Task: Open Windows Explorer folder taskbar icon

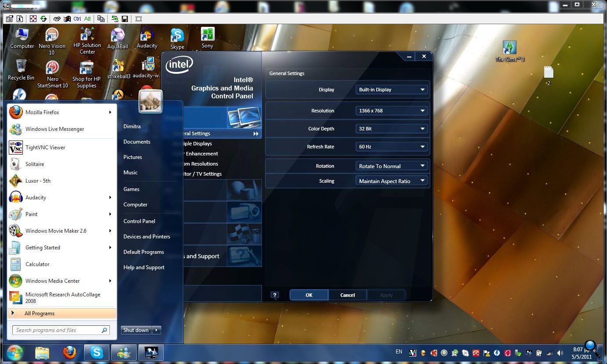Action: pos(42,353)
